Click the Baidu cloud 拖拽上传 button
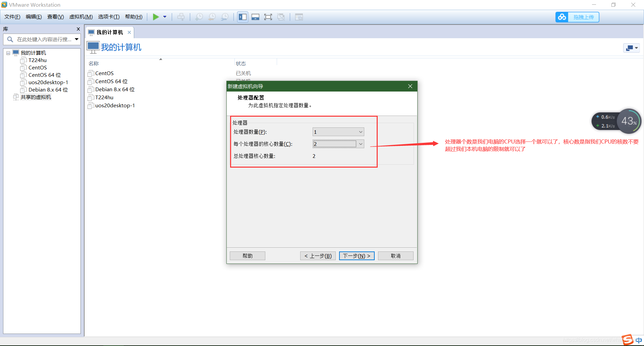644x346 pixels. point(577,17)
